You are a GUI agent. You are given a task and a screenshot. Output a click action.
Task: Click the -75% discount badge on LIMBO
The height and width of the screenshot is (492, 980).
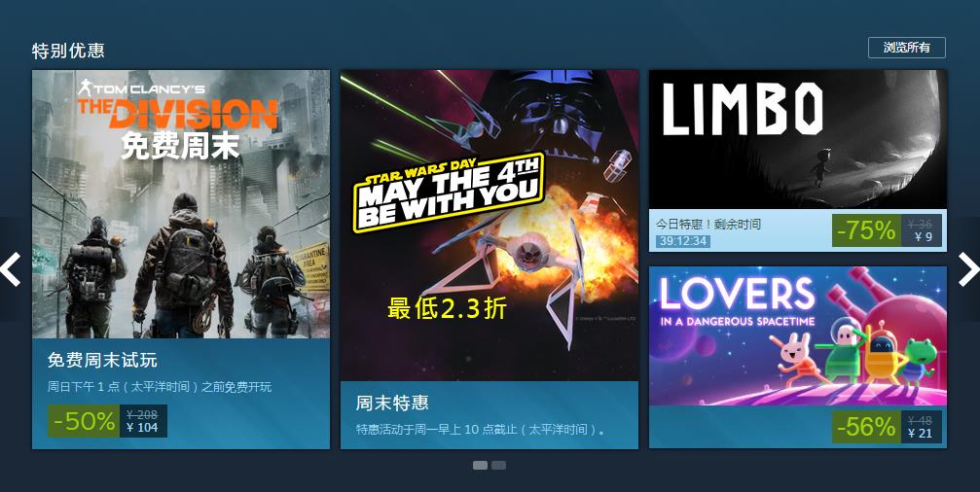click(x=866, y=230)
